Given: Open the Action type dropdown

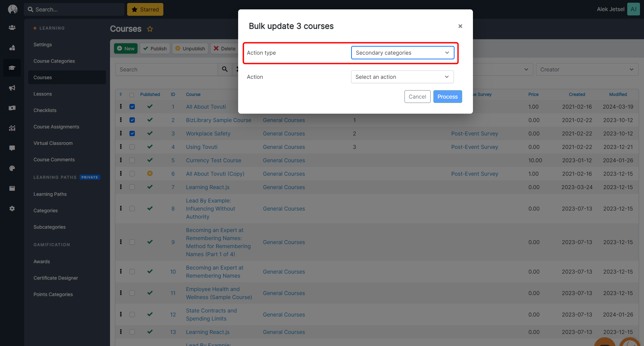Looking at the screenshot, I should pos(402,53).
